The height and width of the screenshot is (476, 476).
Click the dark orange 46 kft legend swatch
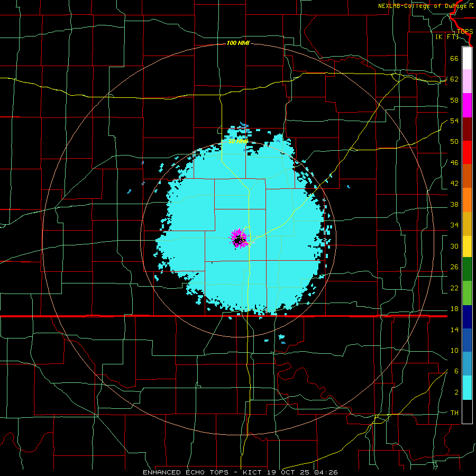click(467, 176)
